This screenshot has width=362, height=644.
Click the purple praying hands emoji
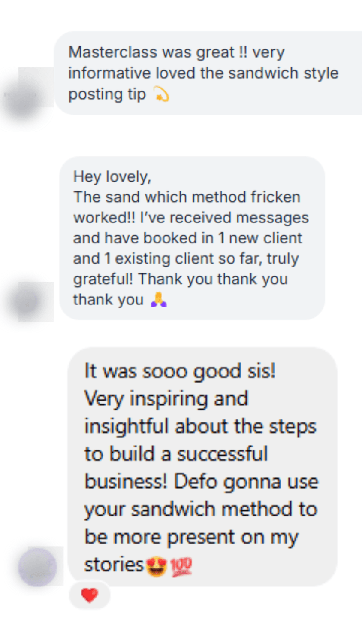[159, 299]
